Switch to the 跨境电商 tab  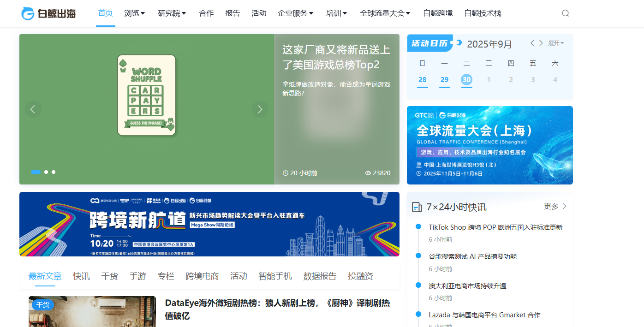point(202,276)
